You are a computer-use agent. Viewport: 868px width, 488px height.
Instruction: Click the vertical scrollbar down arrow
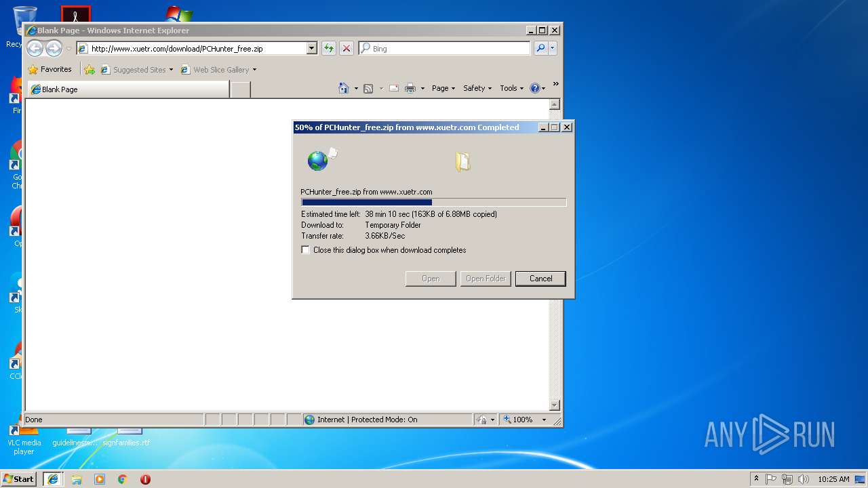[x=554, y=405]
